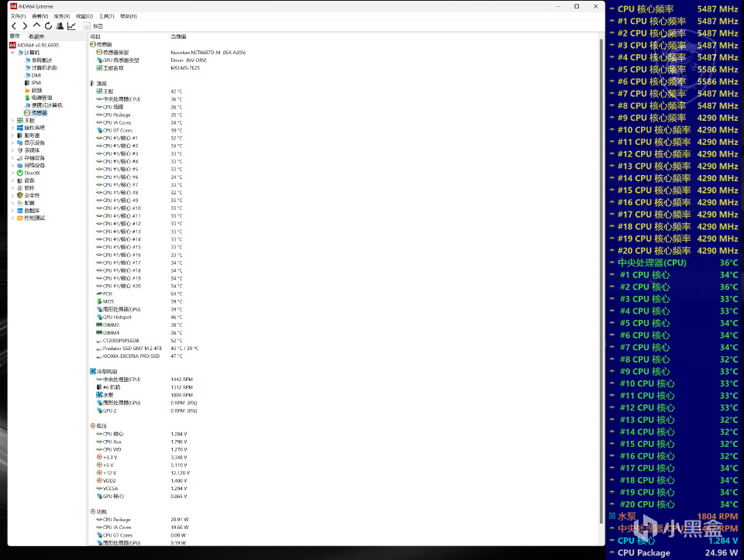Viewport: 744px width, 560px height.
Task: Expand the 操作系统 tree node
Action: [12, 128]
